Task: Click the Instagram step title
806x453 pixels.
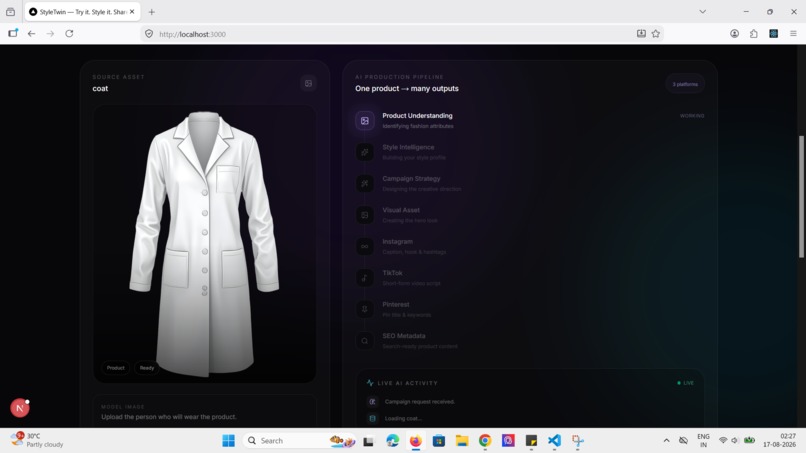Action: pyautogui.click(x=397, y=241)
